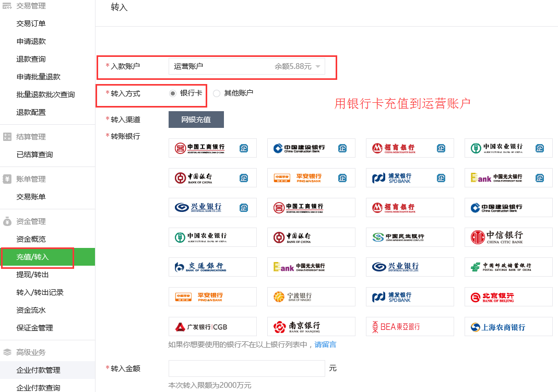
Task: Choose 中国建设银行 tile with enterprise badge
Action: 311,148
